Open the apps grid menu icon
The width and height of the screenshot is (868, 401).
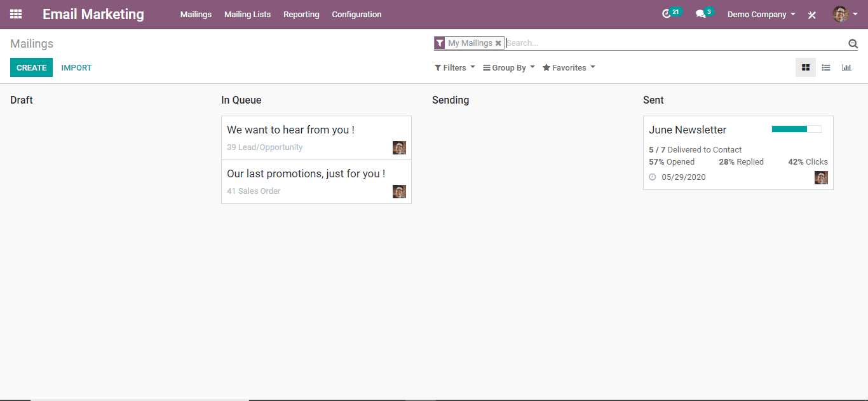[x=16, y=14]
